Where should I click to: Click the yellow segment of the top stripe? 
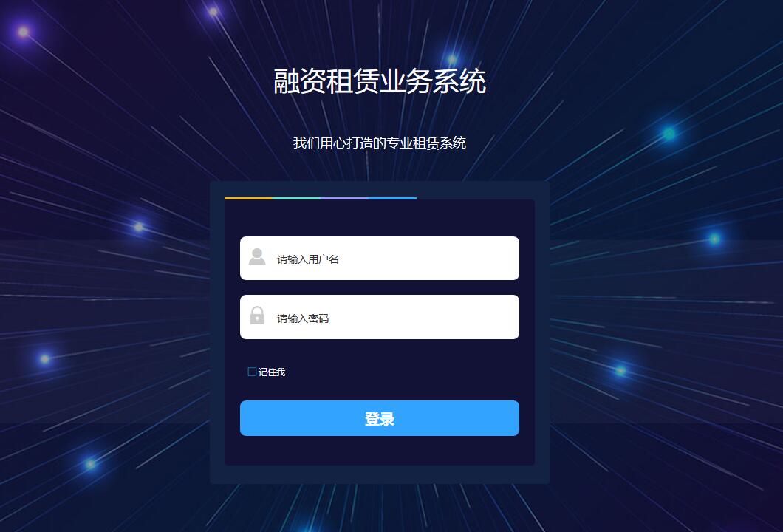coord(248,198)
